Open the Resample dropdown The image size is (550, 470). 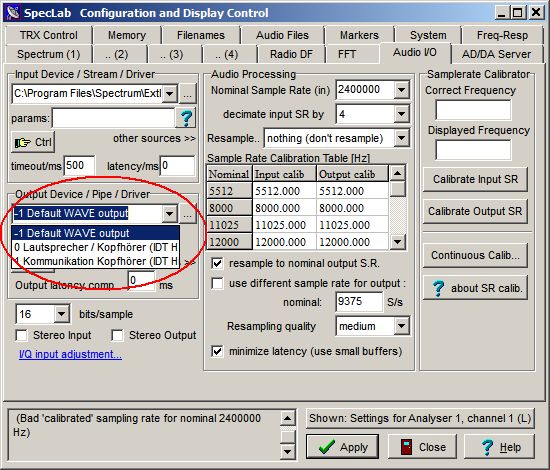point(401,138)
